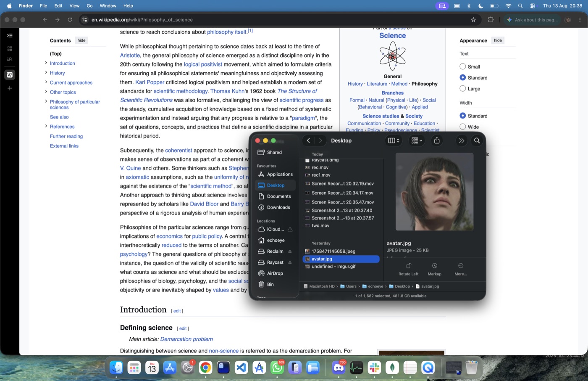The height and width of the screenshot is (381, 588).
Task: Select Standard text size
Action: pyautogui.click(x=463, y=77)
